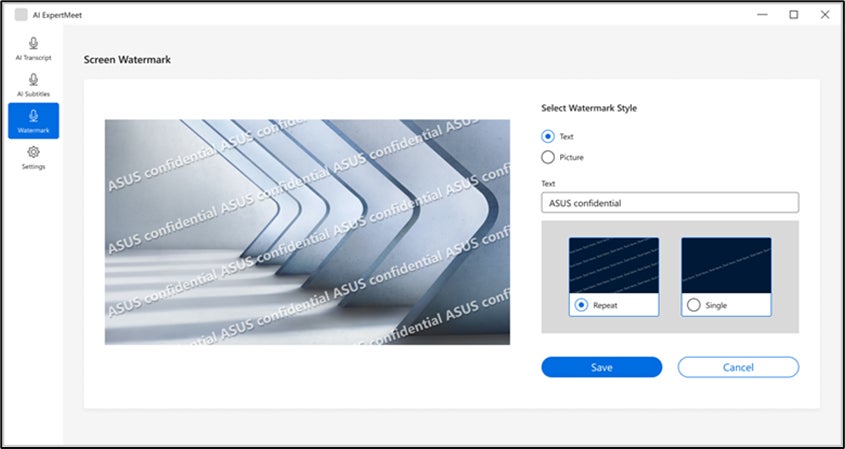Screen dimensions: 845x449
Task: Open the AI Subtitles microphone icon
Action: click(33, 80)
